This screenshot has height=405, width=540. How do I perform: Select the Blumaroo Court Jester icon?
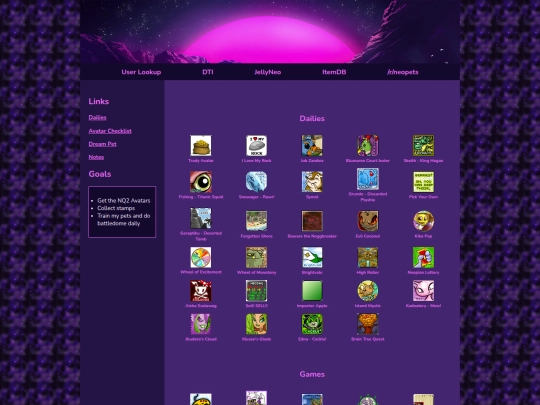368,145
